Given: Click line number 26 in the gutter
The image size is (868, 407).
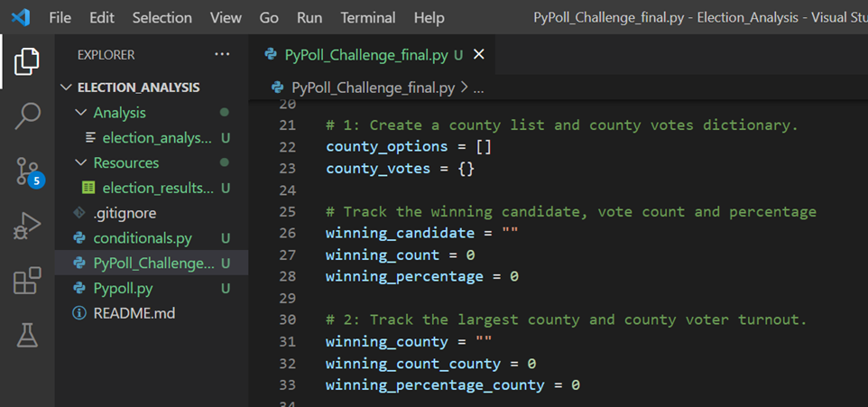Looking at the screenshot, I should click(x=287, y=233).
